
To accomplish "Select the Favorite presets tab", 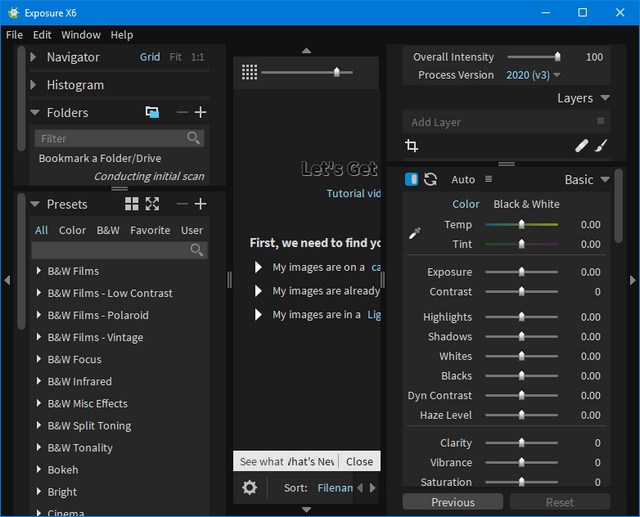I will click(x=150, y=230).
